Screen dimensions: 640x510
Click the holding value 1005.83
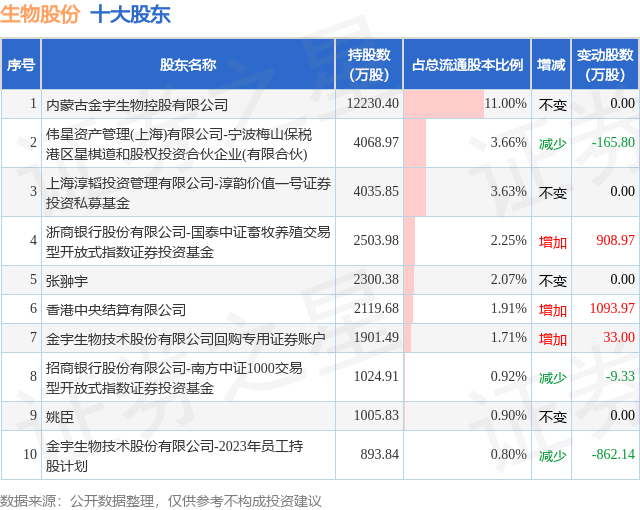376,415
